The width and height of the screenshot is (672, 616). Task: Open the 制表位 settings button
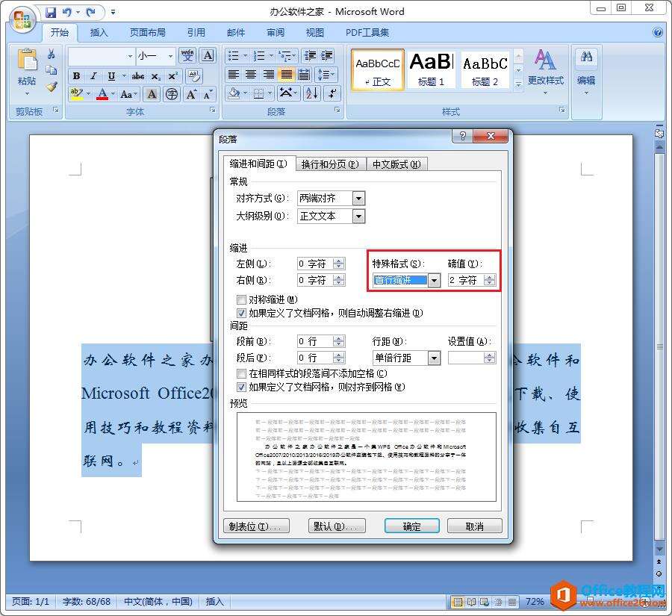click(x=256, y=526)
